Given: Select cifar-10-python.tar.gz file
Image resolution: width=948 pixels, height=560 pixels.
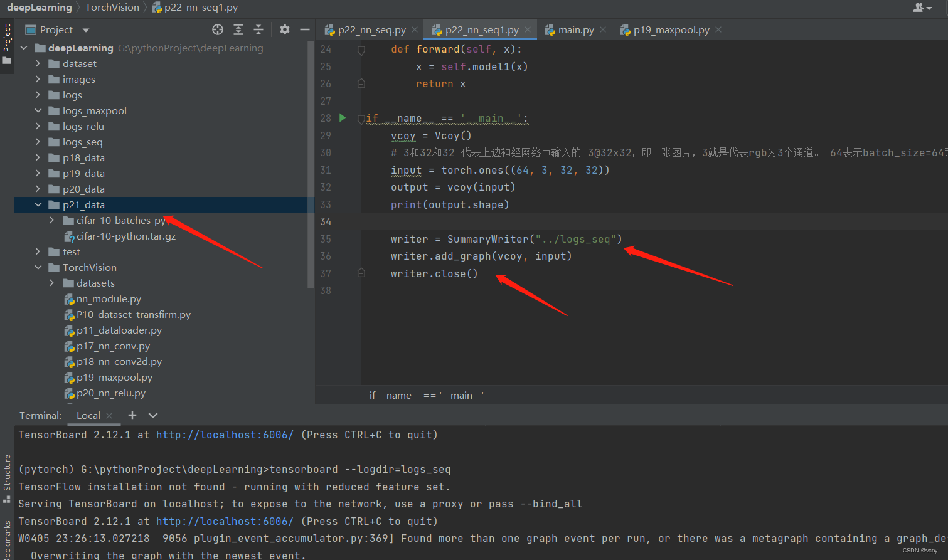Looking at the screenshot, I should (125, 236).
